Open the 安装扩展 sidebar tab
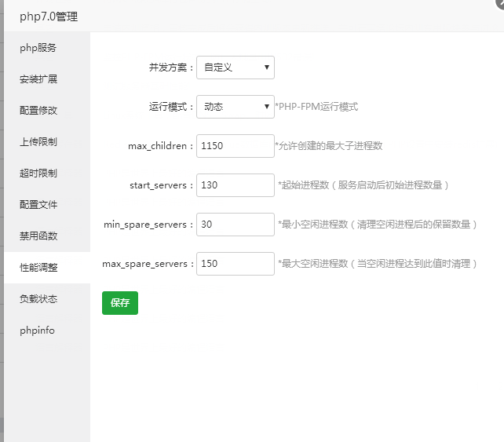 pyautogui.click(x=47, y=79)
